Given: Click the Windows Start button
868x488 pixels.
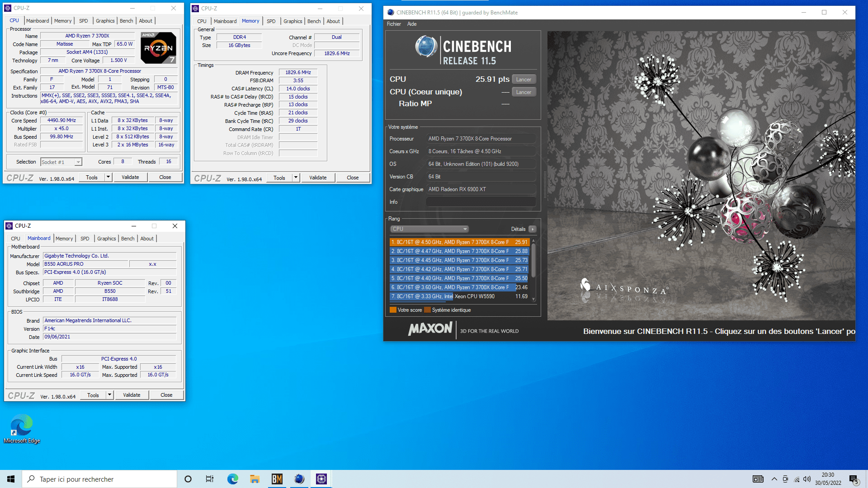Looking at the screenshot, I should pyautogui.click(x=11, y=479).
